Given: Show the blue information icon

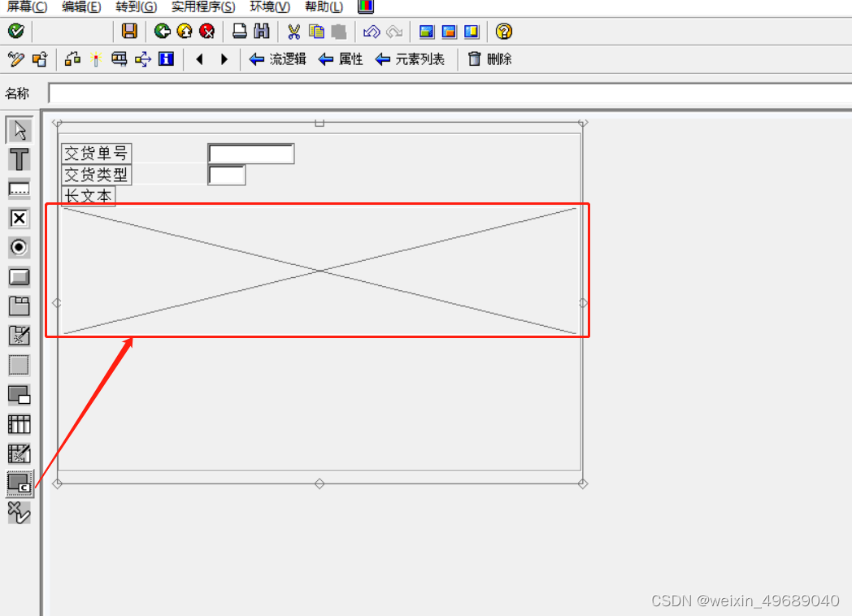Looking at the screenshot, I should [x=166, y=59].
